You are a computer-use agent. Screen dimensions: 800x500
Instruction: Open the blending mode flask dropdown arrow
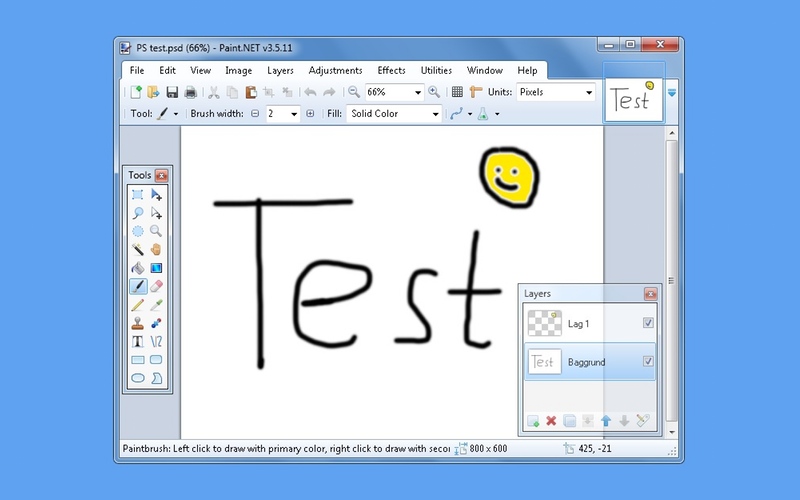[x=497, y=114]
